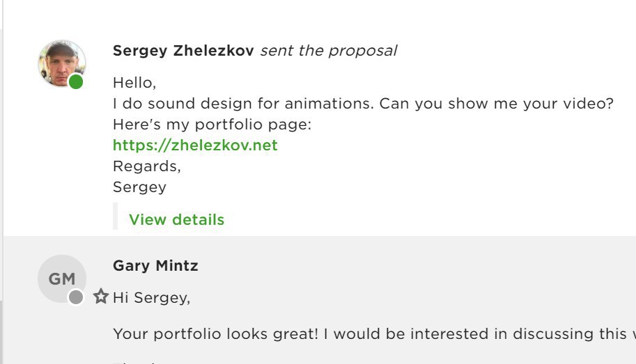The width and height of the screenshot is (636, 364).
Task: Open View details of the proposal
Action: pyautogui.click(x=176, y=219)
